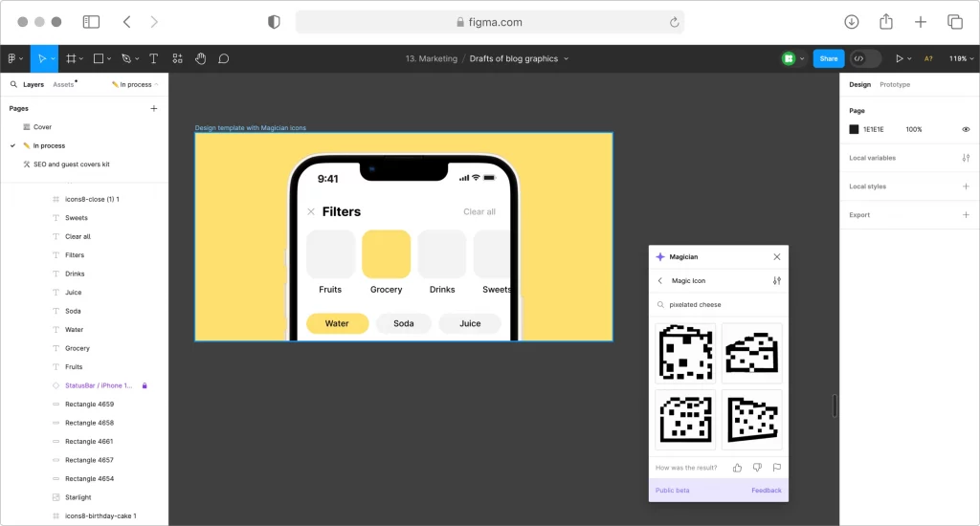Image resolution: width=980 pixels, height=526 pixels.
Task: Give thumbs down to result
Action: 758,468
